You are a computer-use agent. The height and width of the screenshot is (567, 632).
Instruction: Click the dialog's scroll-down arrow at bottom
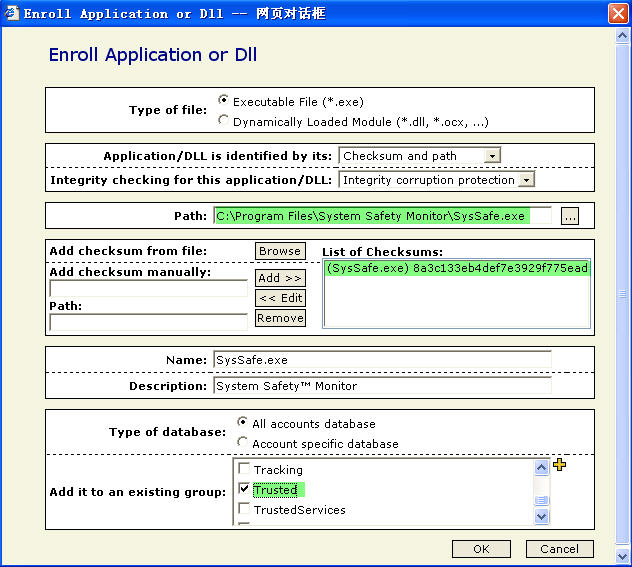coord(622,557)
